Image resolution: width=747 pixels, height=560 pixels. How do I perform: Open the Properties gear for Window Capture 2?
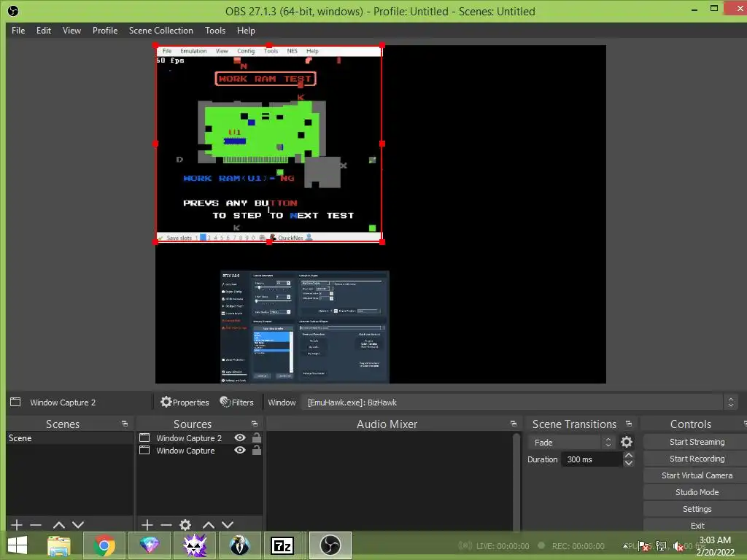click(x=185, y=402)
